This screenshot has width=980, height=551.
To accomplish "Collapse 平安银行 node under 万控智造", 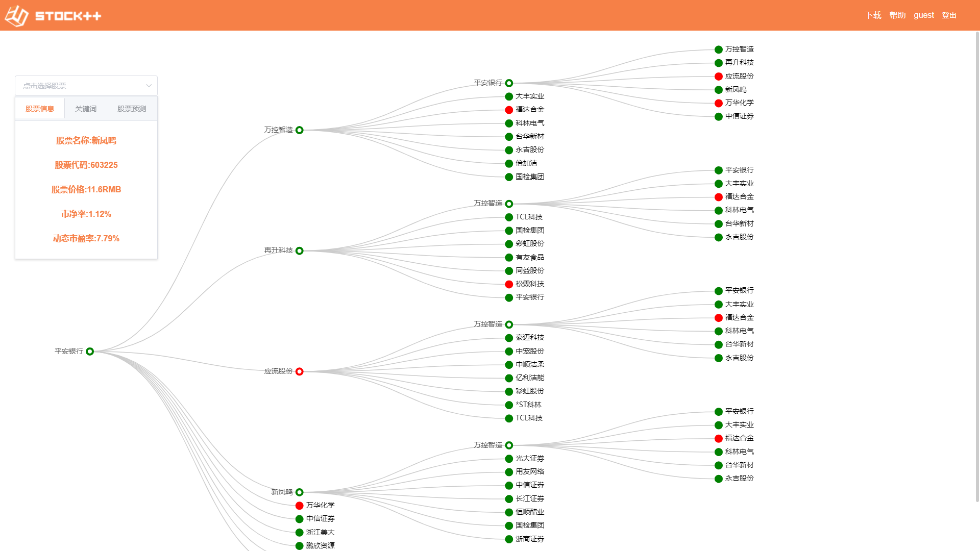I will (x=509, y=83).
